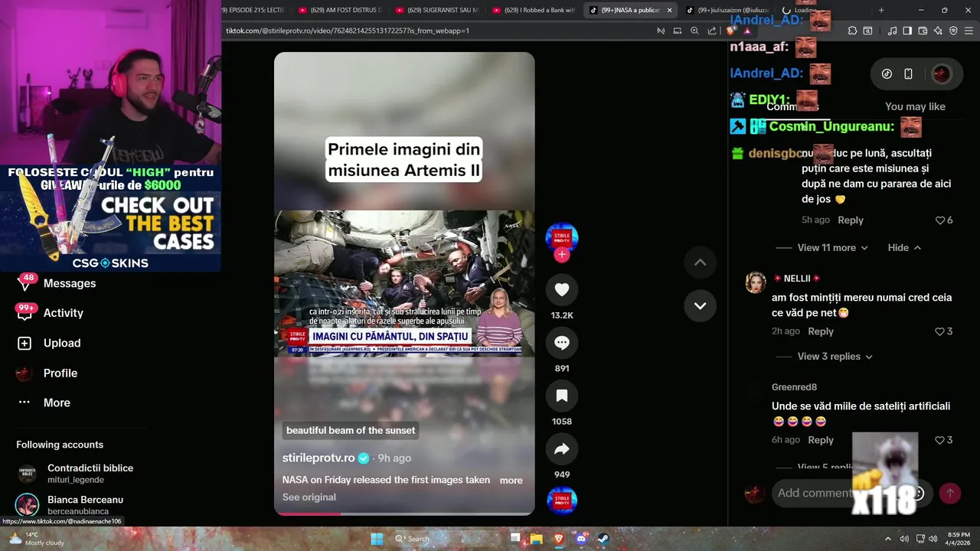Reply to Greenred8's comment

point(820,440)
